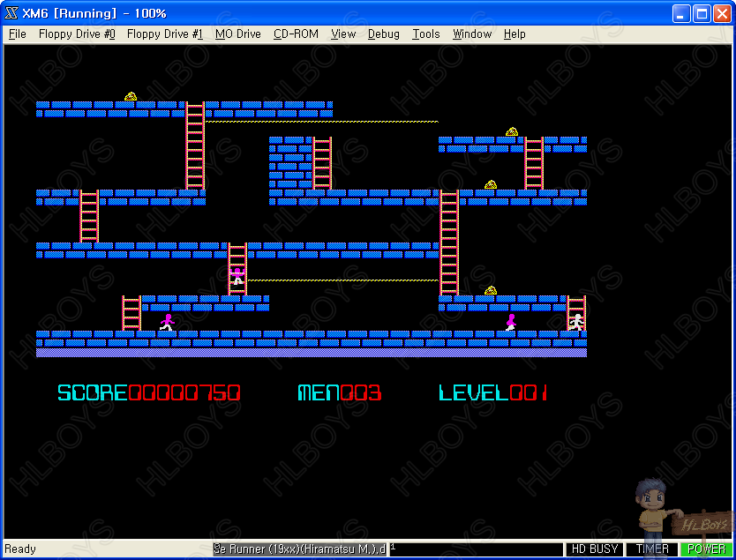The height and width of the screenshot is (560, 736).
Task: Click the gold pile on top-left platform
Action: [131, 97]
